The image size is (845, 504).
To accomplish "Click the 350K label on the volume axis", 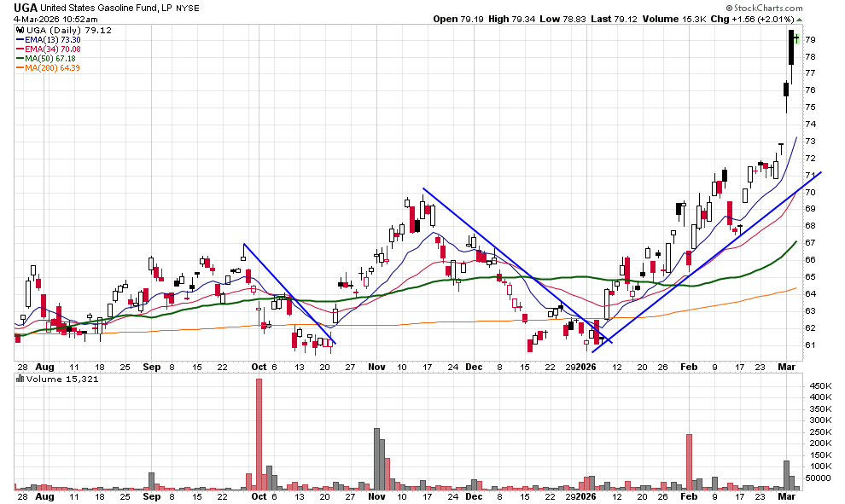I will [821, 408].
